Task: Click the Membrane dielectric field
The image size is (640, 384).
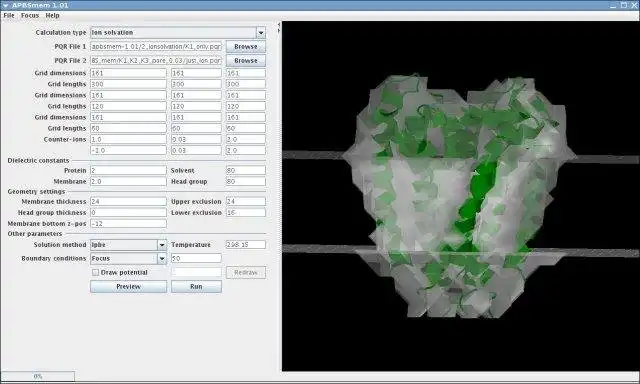Action: pos(128,181)
